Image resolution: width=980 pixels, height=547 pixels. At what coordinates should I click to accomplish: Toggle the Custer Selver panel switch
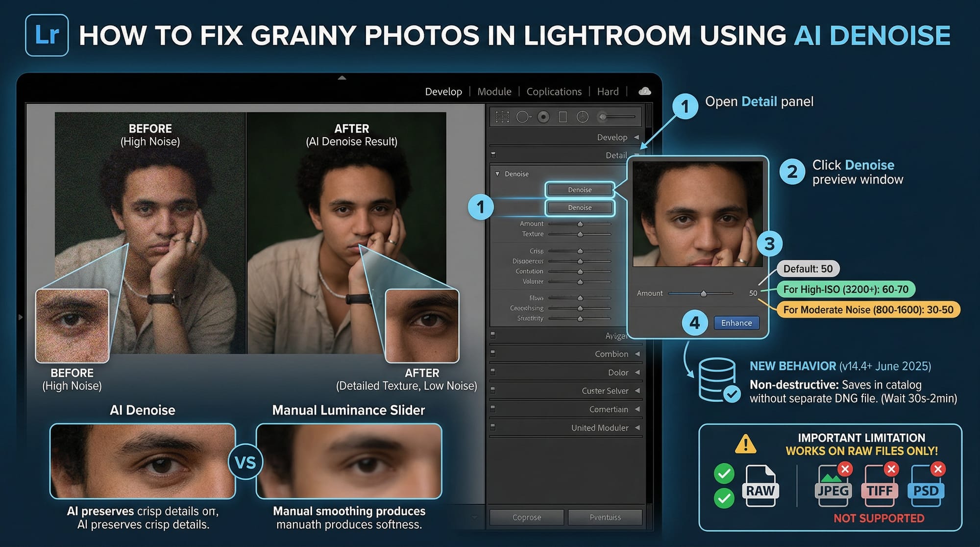click(493, 391)
